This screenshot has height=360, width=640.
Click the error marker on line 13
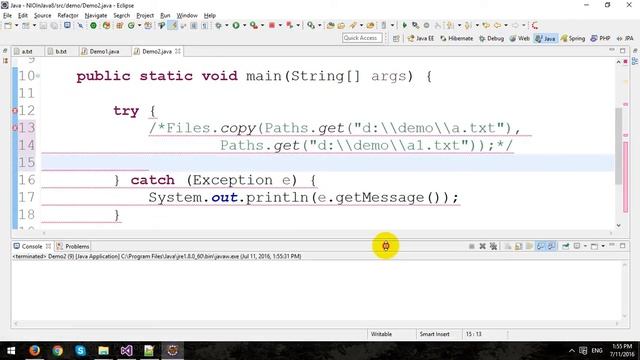15,128
